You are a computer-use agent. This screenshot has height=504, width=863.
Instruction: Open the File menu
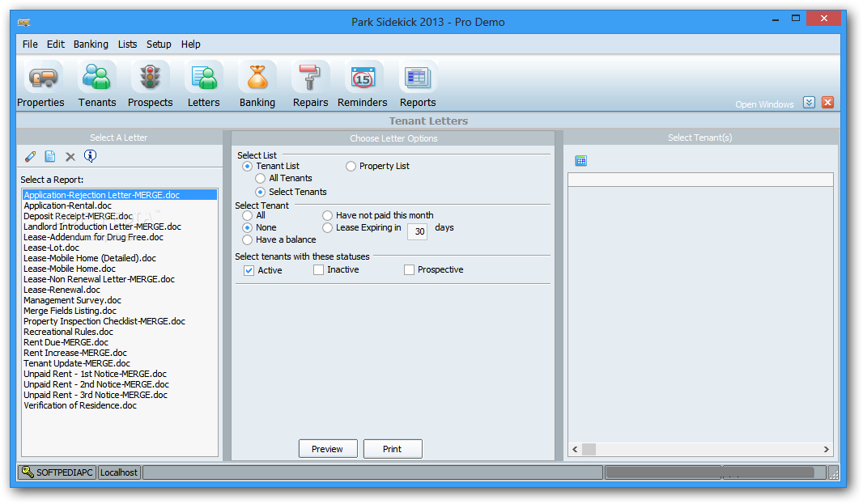click(30, 44)
